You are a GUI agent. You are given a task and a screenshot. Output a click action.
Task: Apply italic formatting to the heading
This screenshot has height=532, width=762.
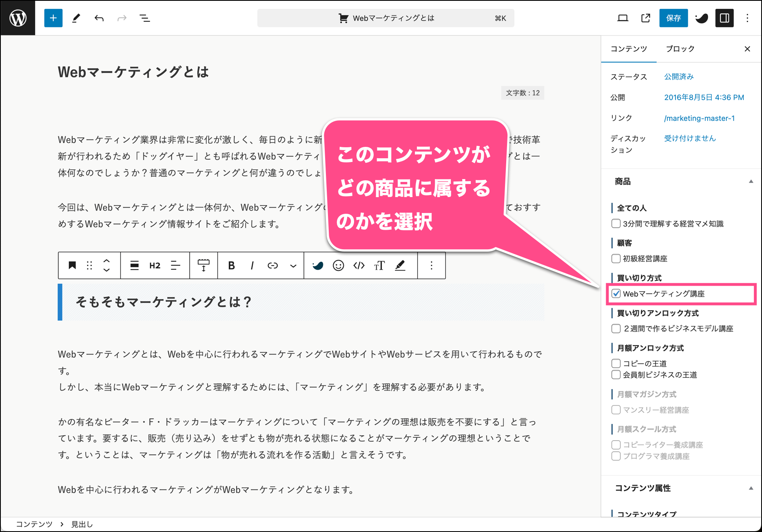coord(252,266)
